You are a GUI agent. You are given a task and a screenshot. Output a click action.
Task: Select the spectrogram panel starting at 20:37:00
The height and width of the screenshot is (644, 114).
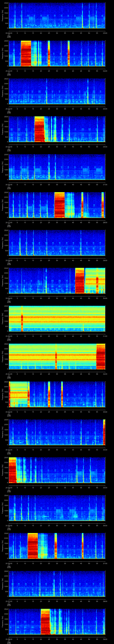(x=57, y=584)
